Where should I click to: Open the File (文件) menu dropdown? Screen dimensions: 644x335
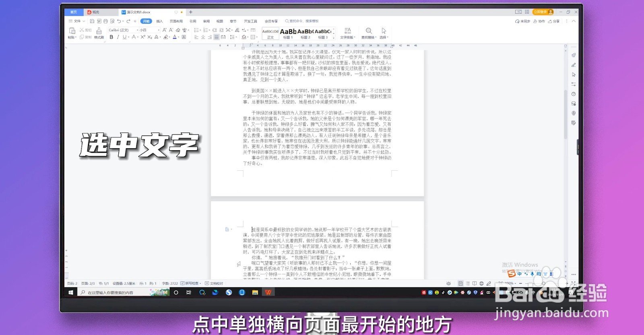(76, 21)
